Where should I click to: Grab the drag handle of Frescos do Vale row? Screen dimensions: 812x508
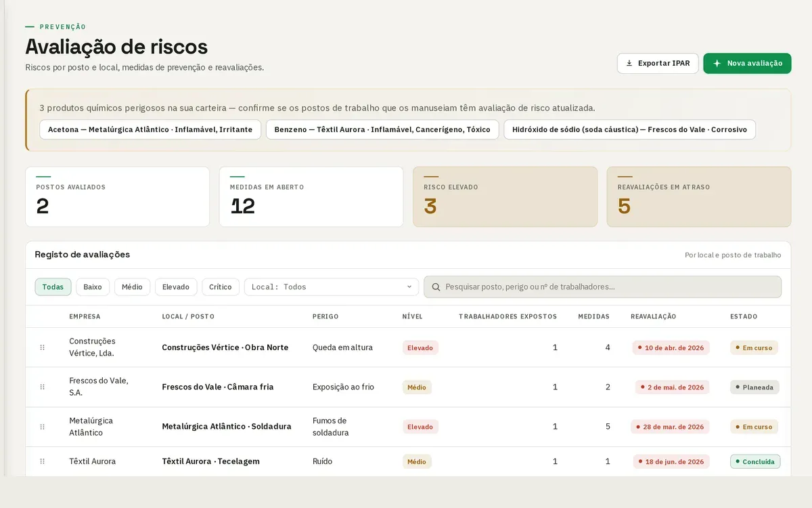point(42,387)
